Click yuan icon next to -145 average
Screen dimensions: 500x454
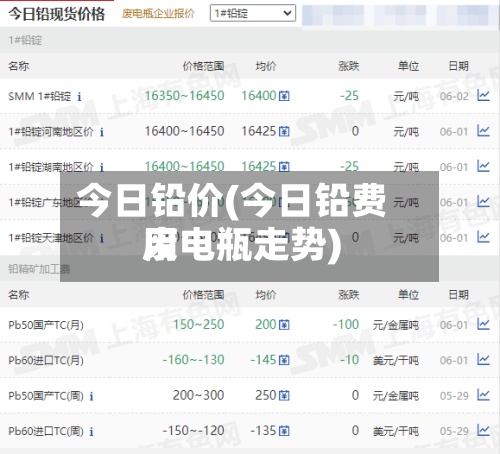pyautogui.click(x=284, y=360)
